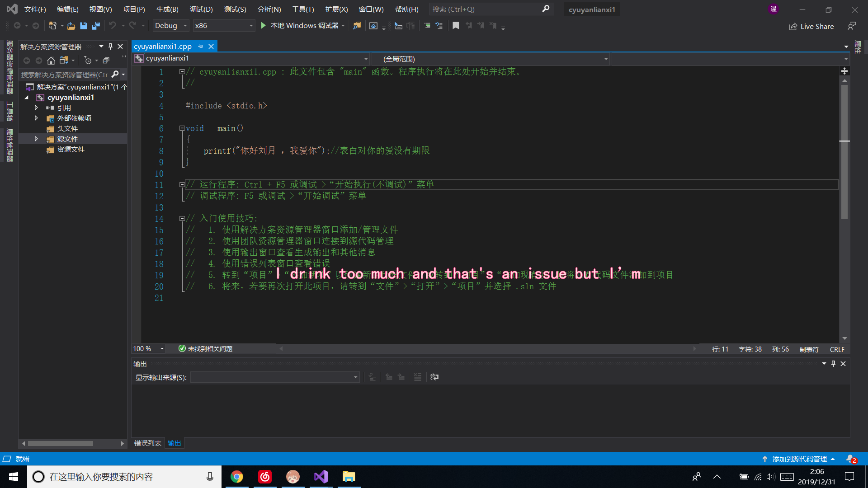Open NetEase Music from the taskbar
Viewport: 868px width, 488px height.
(x=265, y=477)
